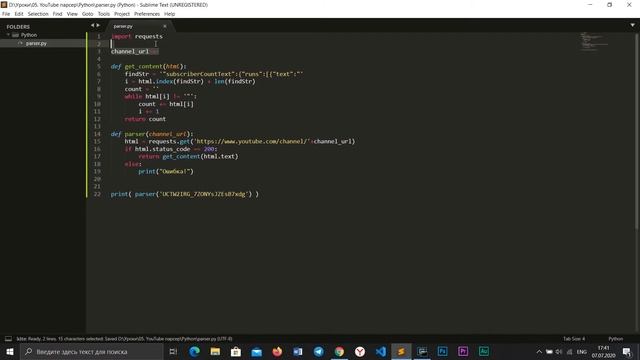Image resolution: width=640 pixels, height=360 pixels.
Task: Go to previous tab with left arrow
Action: click(x=92, y=25)
